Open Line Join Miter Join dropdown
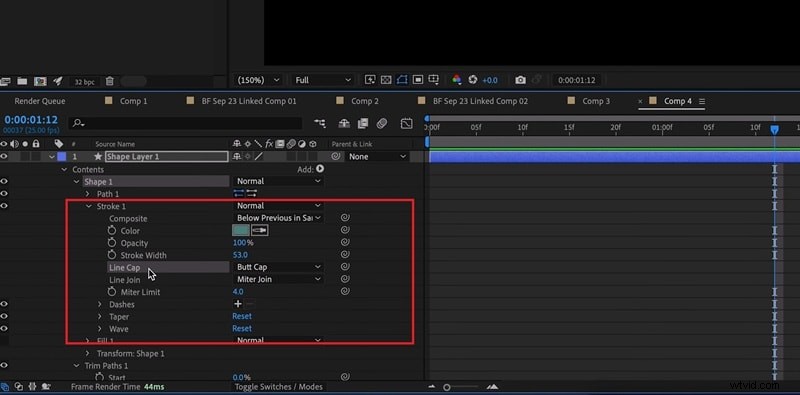 (278, 279)
